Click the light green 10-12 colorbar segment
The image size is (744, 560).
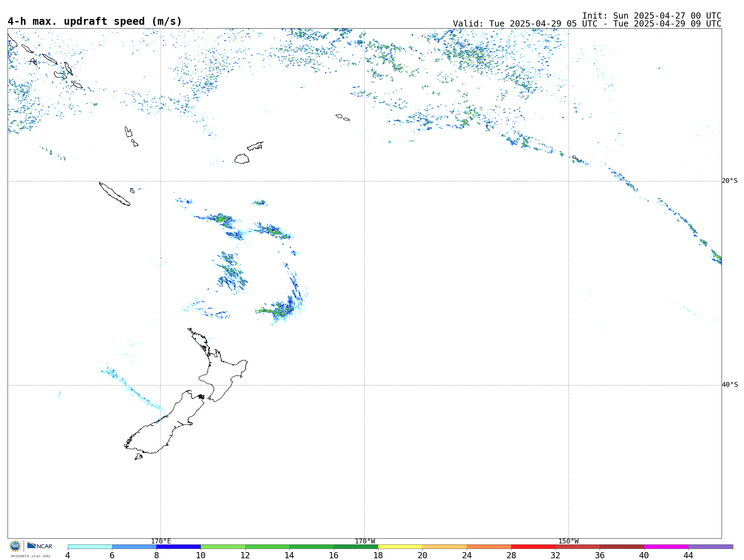223,547
